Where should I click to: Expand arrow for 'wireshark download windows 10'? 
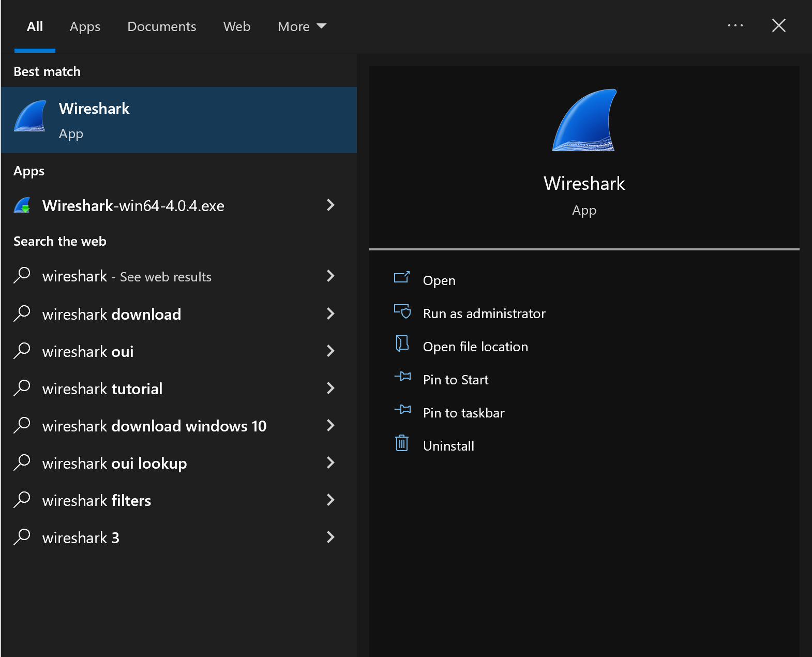[331, 425]
